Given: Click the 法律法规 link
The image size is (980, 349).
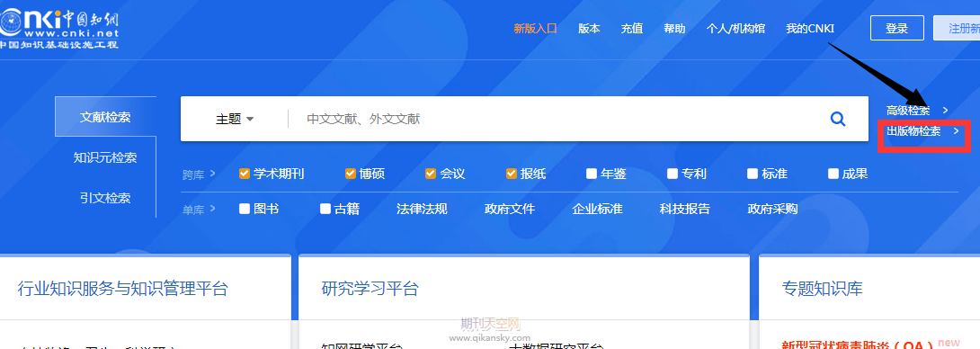Looking at the screenshot, I should (x=422, y=209).
